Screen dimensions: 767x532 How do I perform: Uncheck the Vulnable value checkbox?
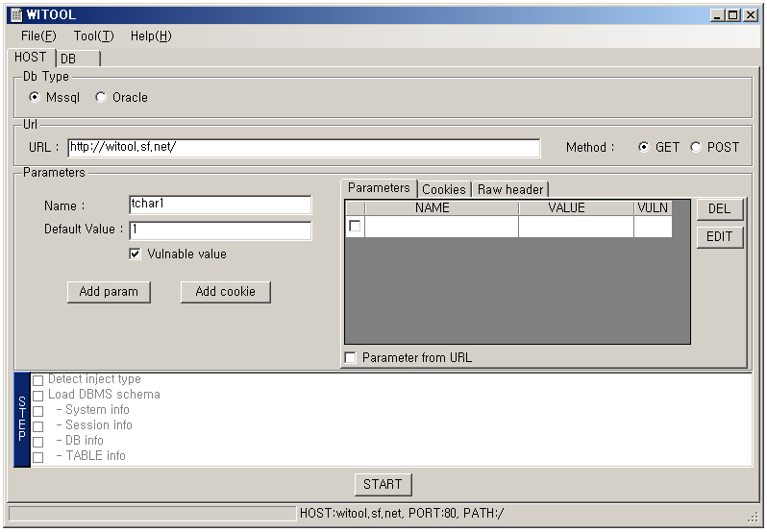tap(136, 254)
